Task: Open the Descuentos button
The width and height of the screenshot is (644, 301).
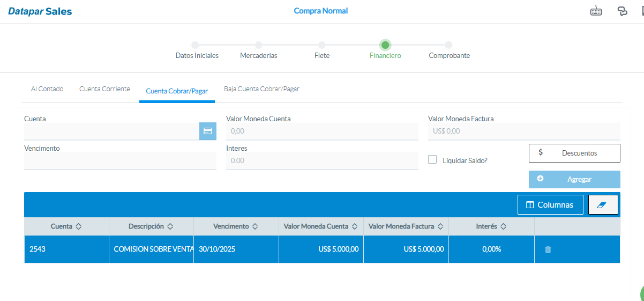Action: 574,153
